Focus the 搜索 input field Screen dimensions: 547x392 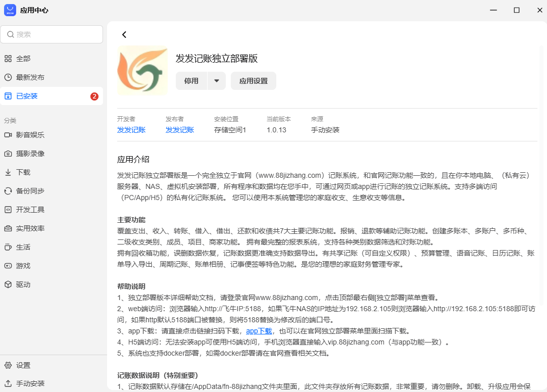click(x=52, y=34)
